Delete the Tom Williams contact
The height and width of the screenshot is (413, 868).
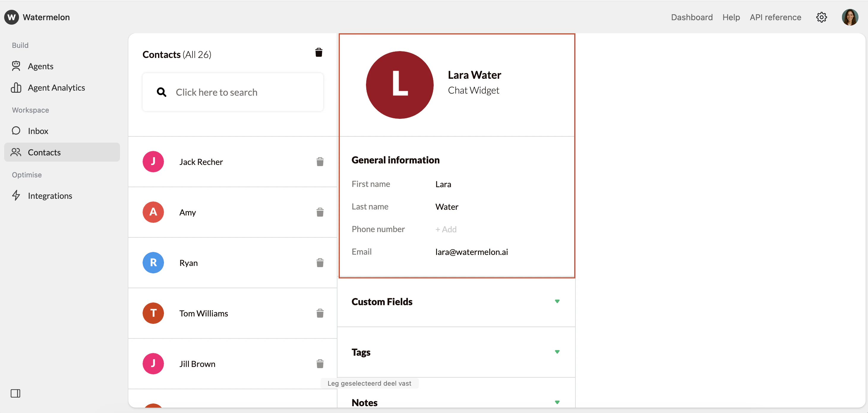coord(320,313)
